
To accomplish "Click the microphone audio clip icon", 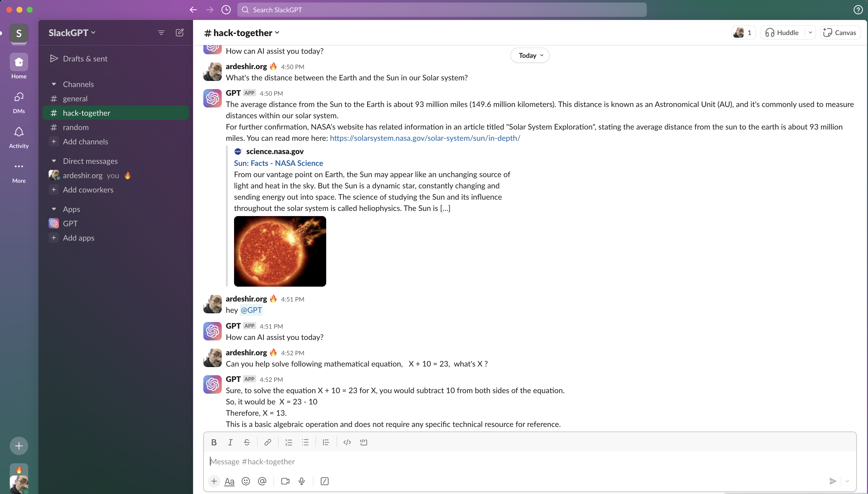I will (x=301, y=481).
